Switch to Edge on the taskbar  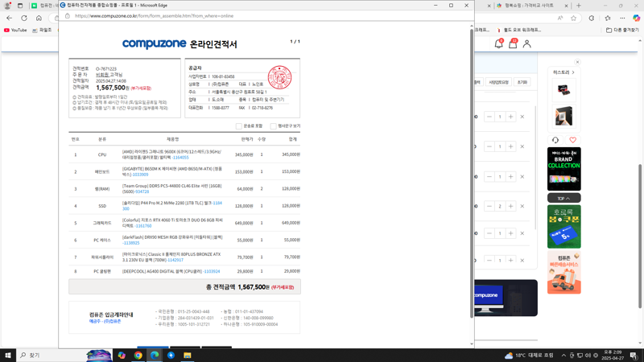pos(155,356)
